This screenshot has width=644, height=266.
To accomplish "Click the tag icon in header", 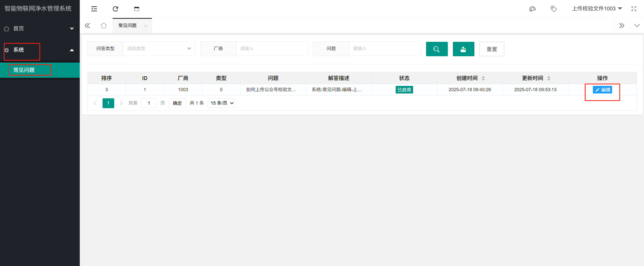I will [x=554, y=9].
